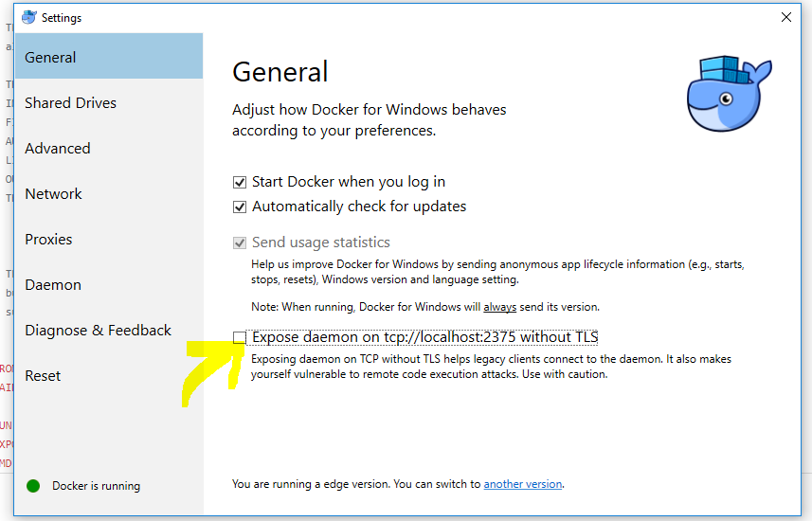The width and height of the screenshot is (812, 521).
Task: Select the General settings tab
Action: point(109,57)
